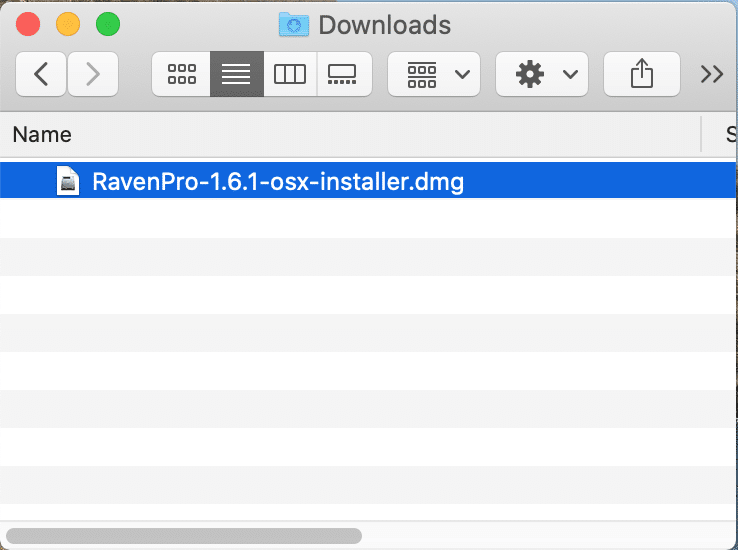Close the Downloads window
The height and width of the screenshot is (550, 738).
[x=28, y=24]
